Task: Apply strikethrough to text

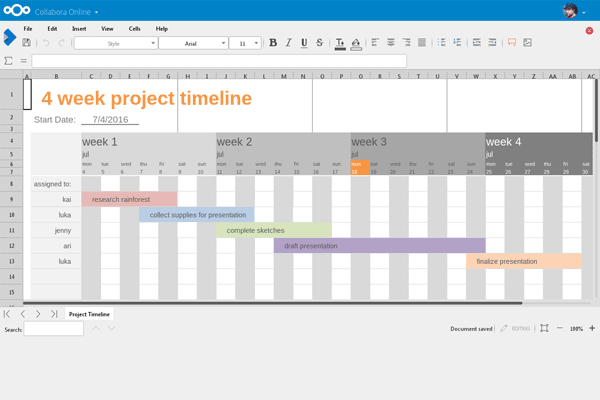Action: [319, 43]
